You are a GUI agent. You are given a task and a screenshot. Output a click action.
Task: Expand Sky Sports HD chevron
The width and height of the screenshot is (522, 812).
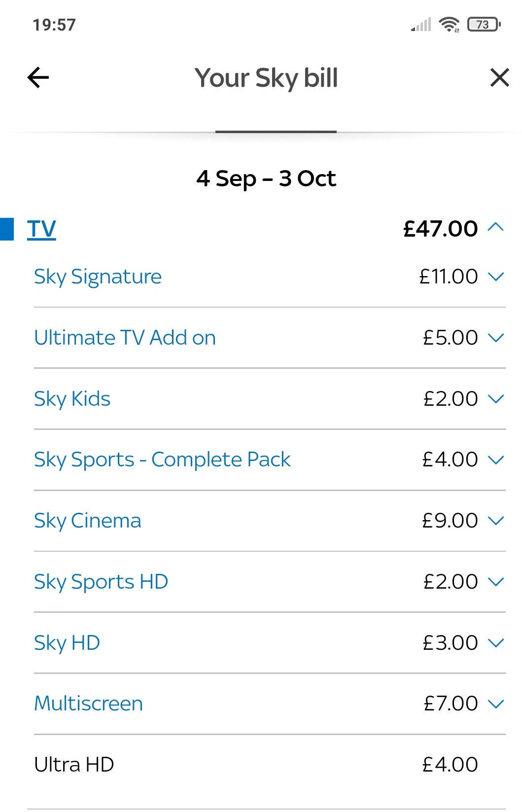click(x=495, y=582)
